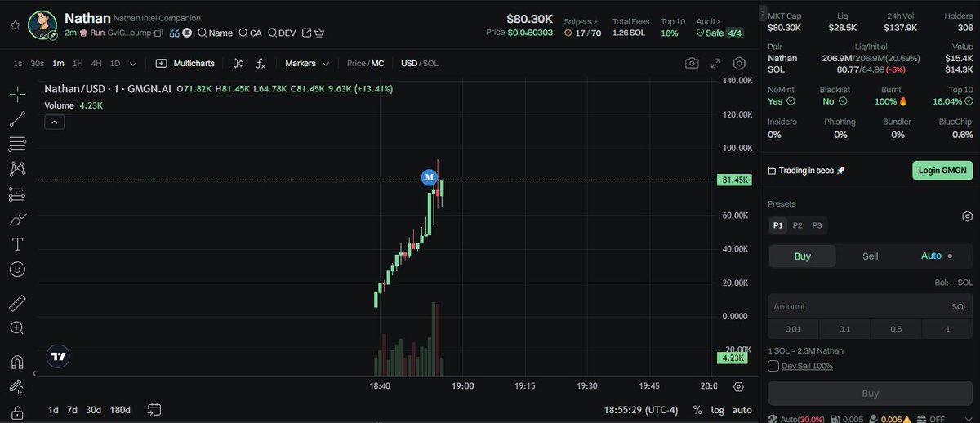The image size is (980, 423).
Task: Set chart range to 180d
Action: coord(120,409)
